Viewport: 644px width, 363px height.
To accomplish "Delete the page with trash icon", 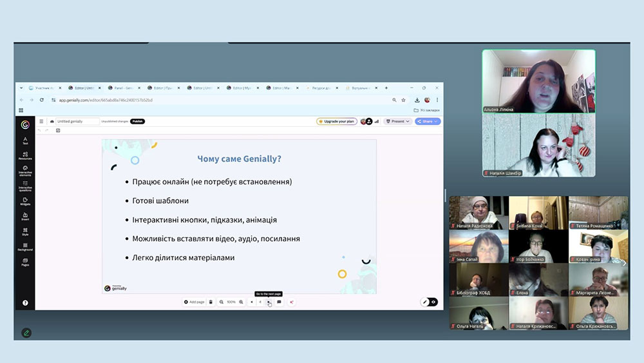I will (x=211, y=302).
